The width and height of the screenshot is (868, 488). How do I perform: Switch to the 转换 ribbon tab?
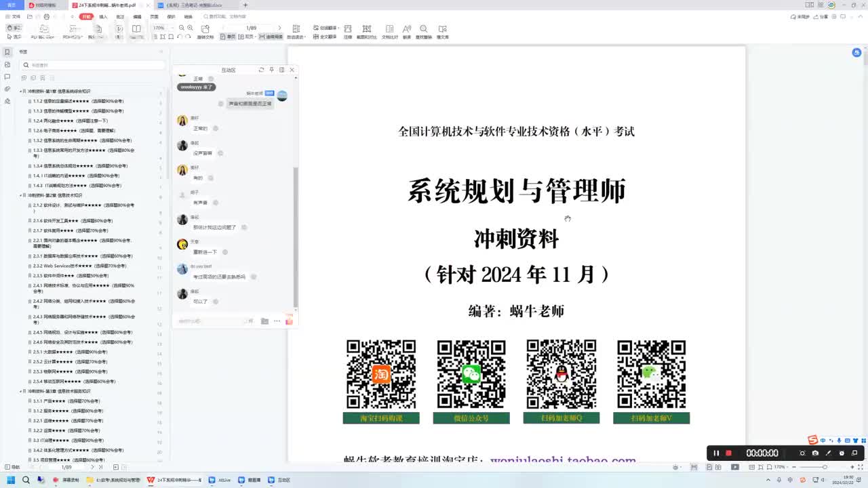click(x=187, y=16)
